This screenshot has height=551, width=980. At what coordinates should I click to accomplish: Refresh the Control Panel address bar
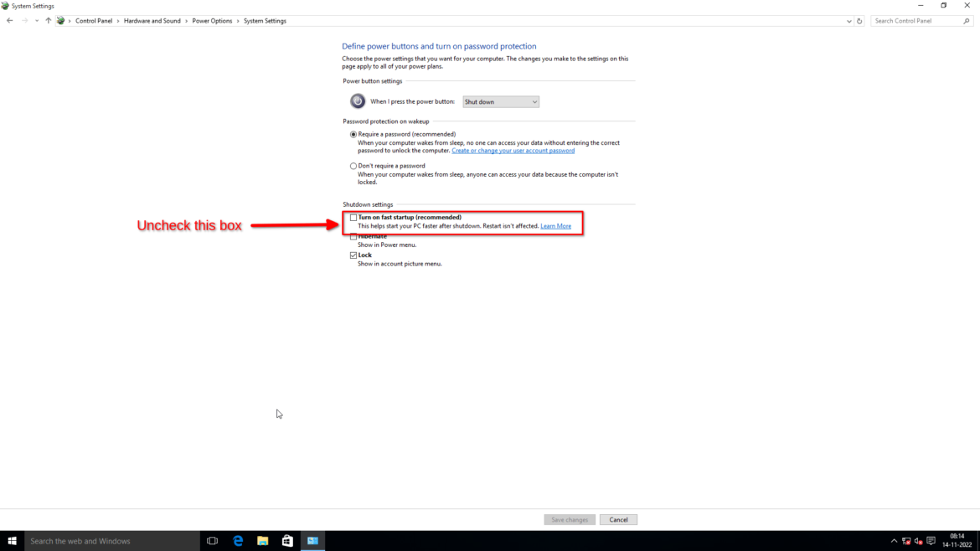coord(859,21)
